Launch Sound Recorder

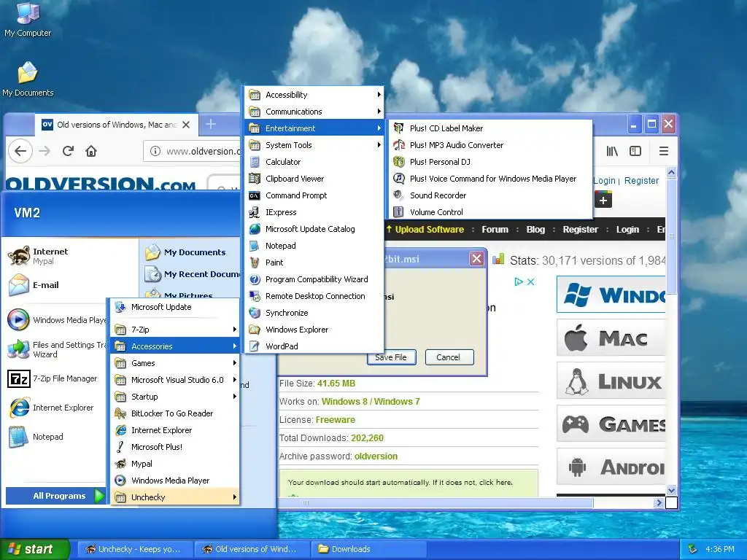point(491,195)
